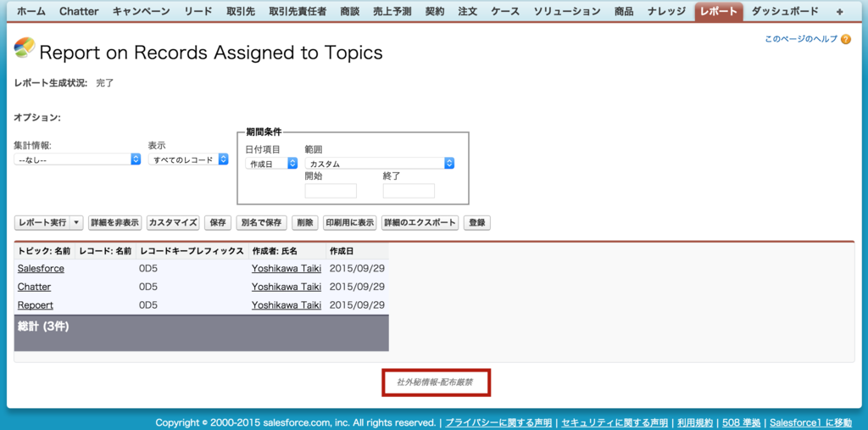Click the 総計 (3件) total row
Screen dimensions: 868x430
pyautogui.click(x=202, y=332)
